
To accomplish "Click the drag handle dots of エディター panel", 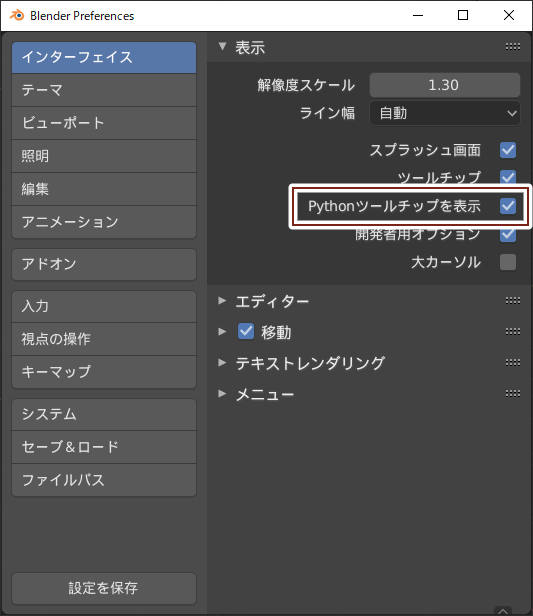I will tap(513, 301).
